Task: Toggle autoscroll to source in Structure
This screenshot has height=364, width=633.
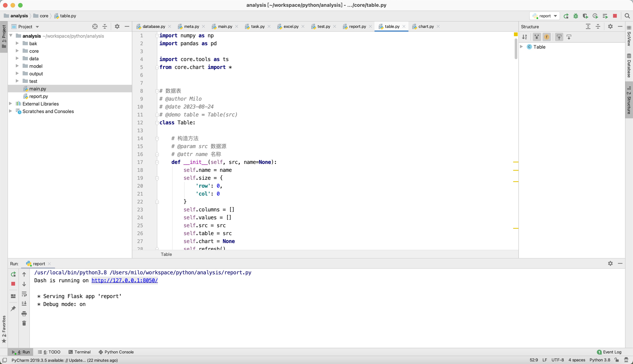Action: point(559,37)
